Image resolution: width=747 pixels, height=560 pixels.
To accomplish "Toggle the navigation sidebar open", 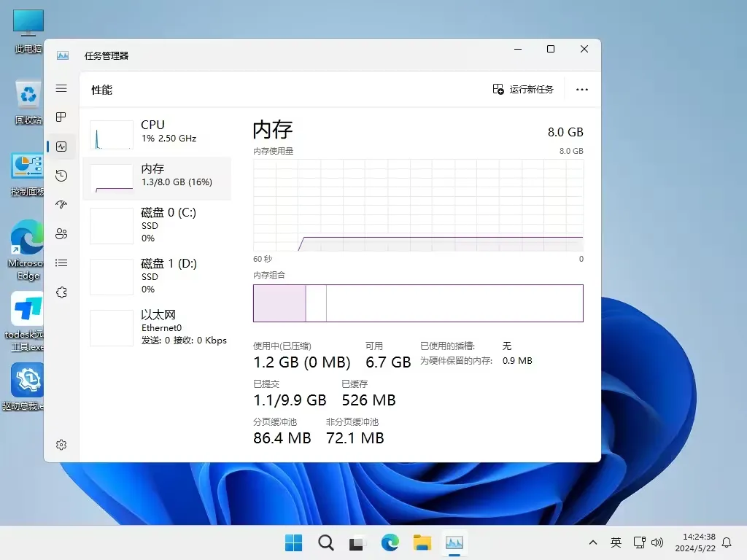I will coord(61,88).
